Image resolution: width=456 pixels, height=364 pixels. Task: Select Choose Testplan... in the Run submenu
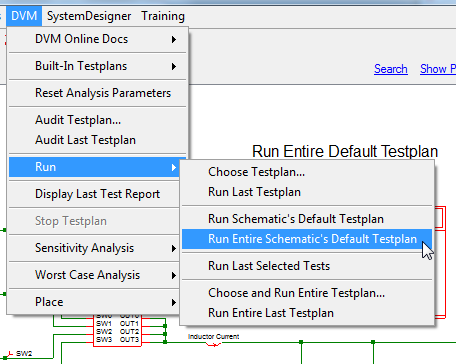point(307,172)
